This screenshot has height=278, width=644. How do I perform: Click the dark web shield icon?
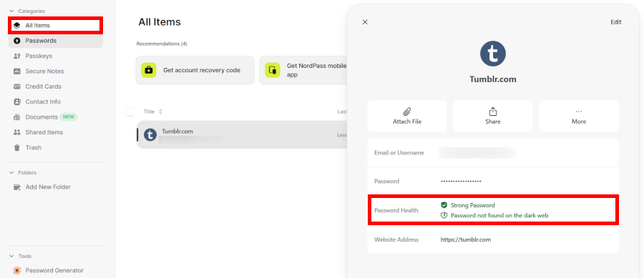tap(444, 215)
